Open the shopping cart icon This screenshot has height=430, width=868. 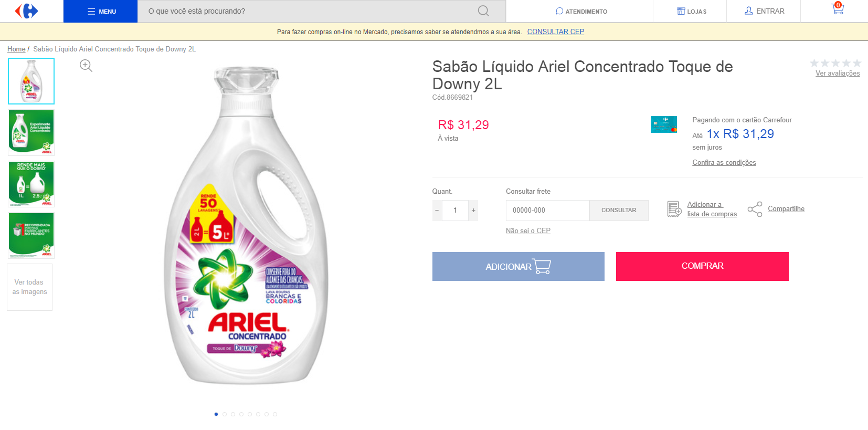(838, 9)
